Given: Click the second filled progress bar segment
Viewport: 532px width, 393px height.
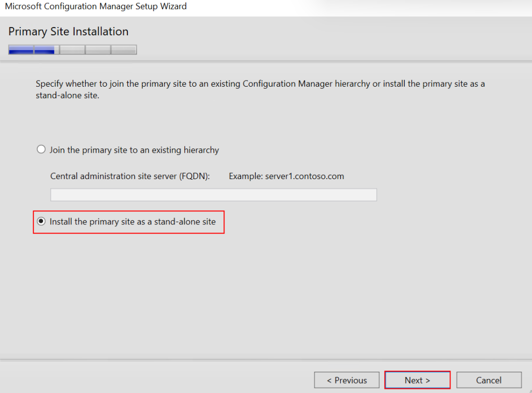Looking at the screenshot, I should [47, 50].
